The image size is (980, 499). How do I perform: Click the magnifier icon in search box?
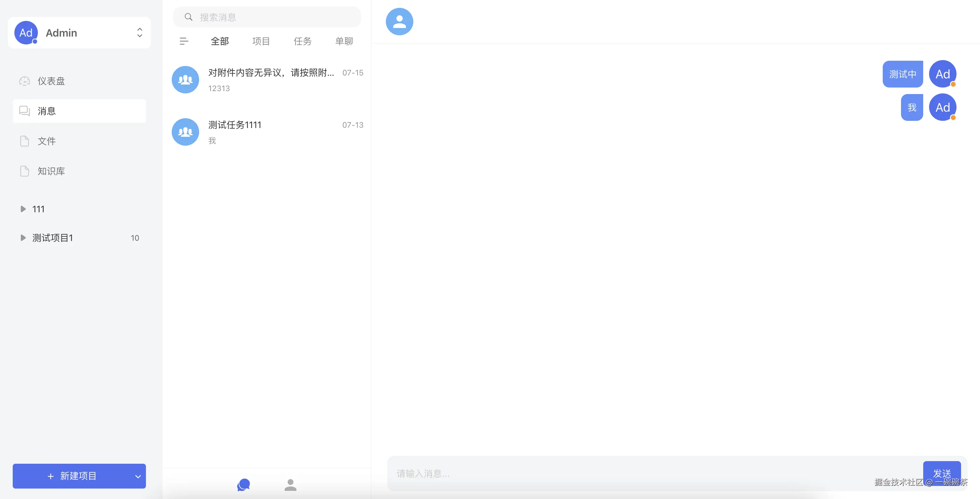tap(188, 17)
